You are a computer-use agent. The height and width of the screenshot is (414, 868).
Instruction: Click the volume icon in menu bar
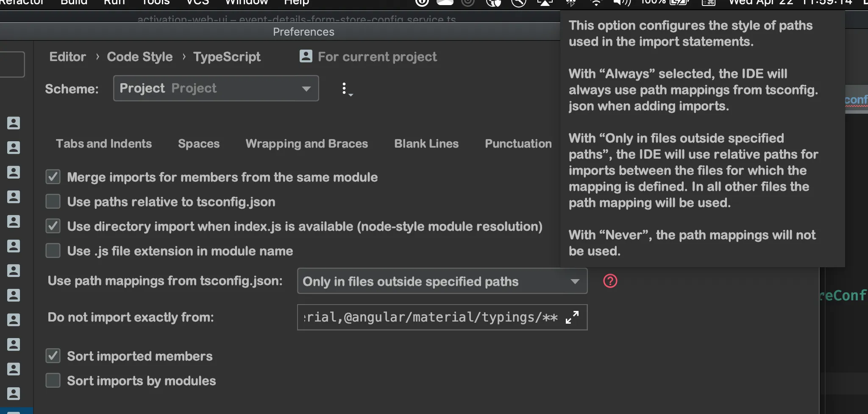(621, 3)
